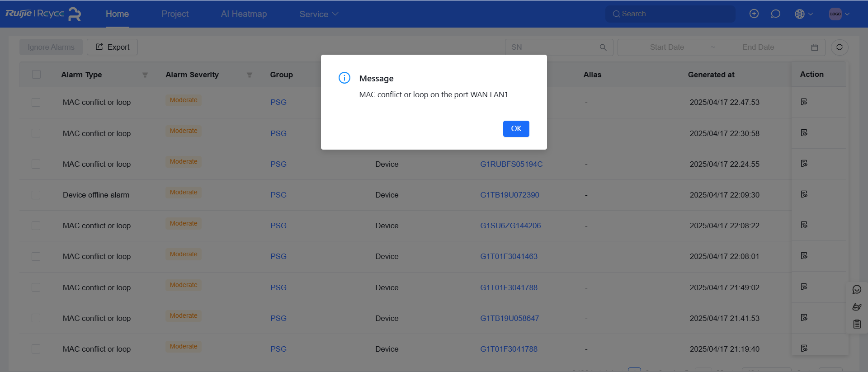Viewport: 868px width, 372px height.
Task: Open the chat message icon in header
Action: point(775,14)
